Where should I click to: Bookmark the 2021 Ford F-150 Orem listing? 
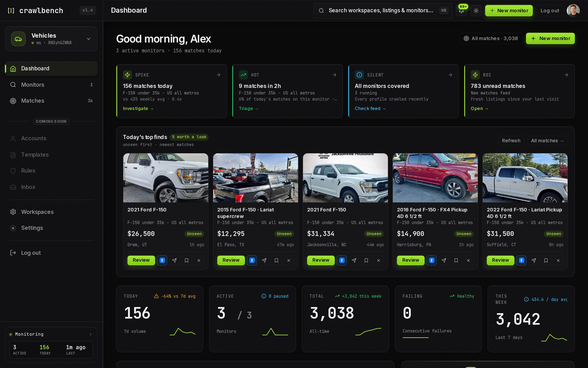click(x=187, y=260)
